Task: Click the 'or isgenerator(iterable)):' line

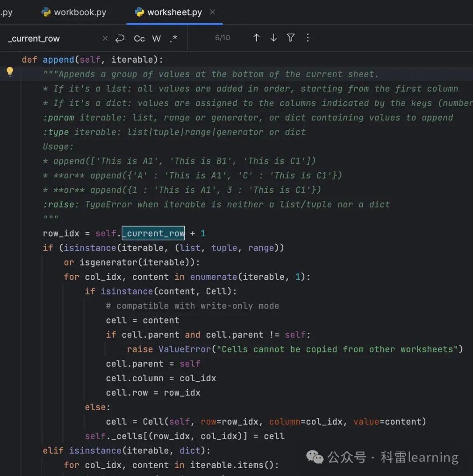Action: click(x=132, y=262)
